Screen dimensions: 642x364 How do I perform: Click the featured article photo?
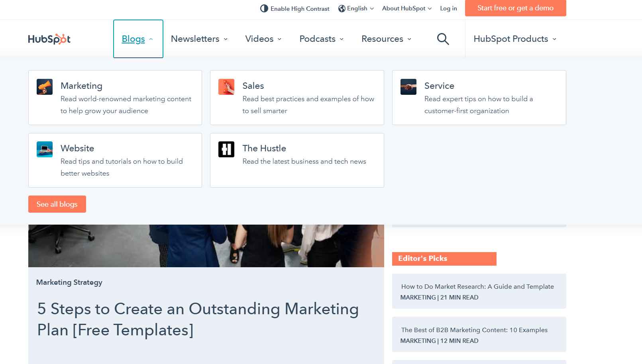pyautogui.click(x=206, y=246)
